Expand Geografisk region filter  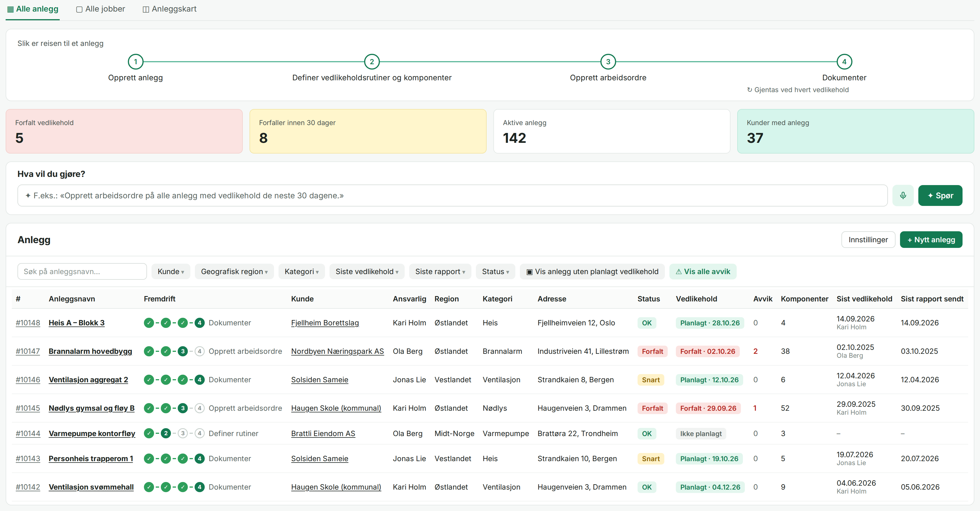[234, 272]
